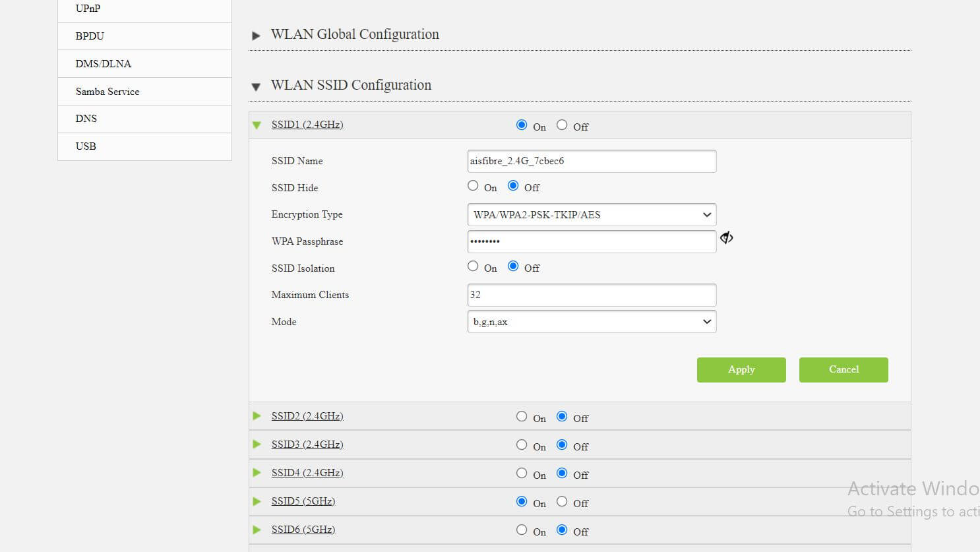Turn on SSID Isolation
The image size is (980, 552).
[x=473, y=266]
